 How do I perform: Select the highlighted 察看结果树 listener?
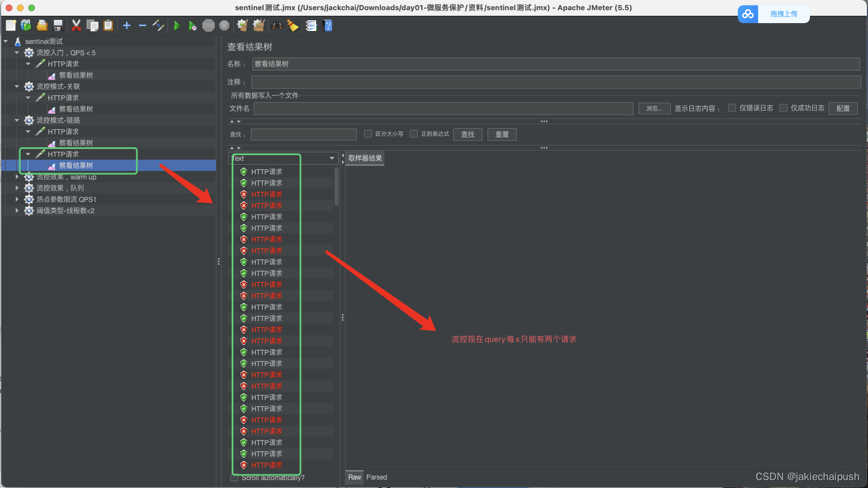(76, 165)
